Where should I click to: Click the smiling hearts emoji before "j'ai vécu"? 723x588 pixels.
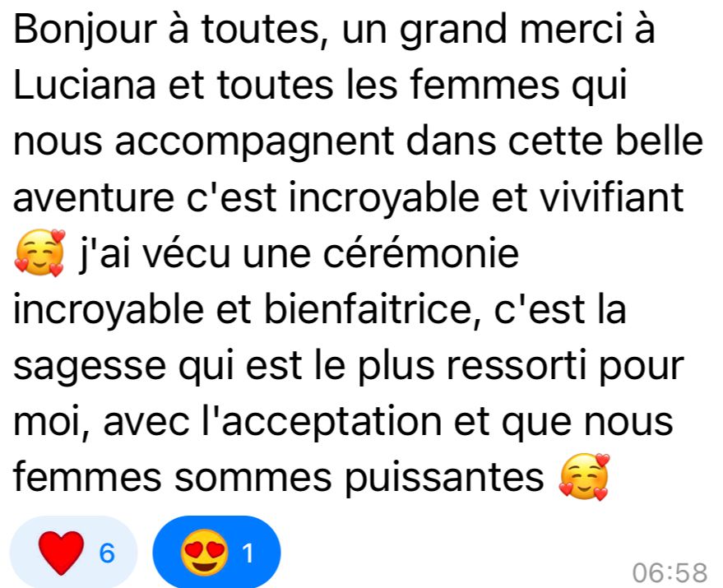click(39, 252)
